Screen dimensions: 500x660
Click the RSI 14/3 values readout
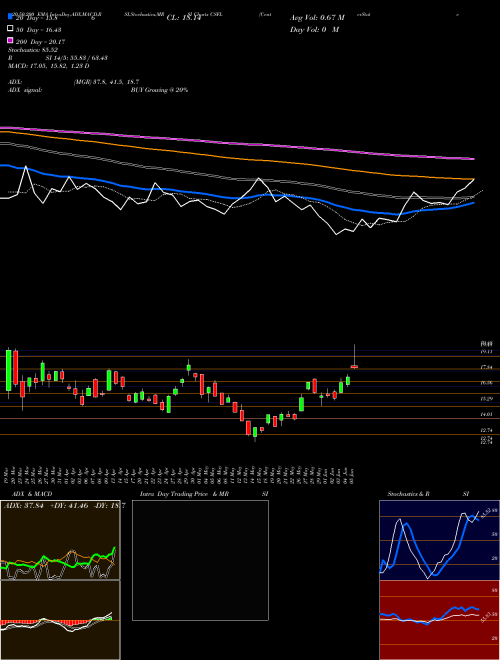click(76, 58)
